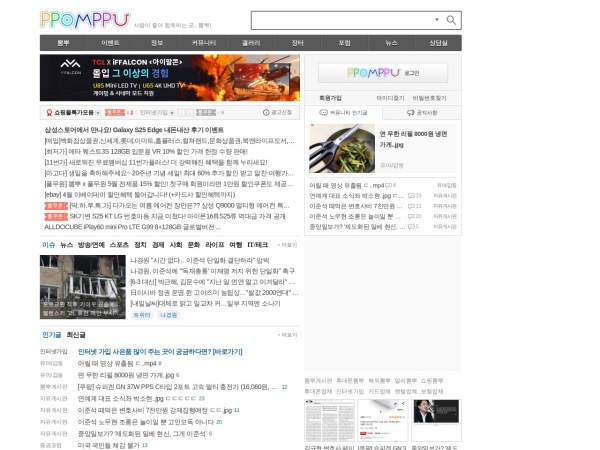Open the 상담실 menu in navigation bar
Viewport: 600px width, 450px height.
438,43
